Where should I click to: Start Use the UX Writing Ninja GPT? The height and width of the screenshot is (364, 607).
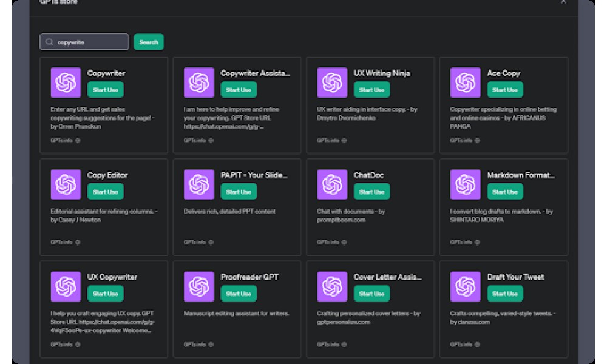click(x=371, y=90)
